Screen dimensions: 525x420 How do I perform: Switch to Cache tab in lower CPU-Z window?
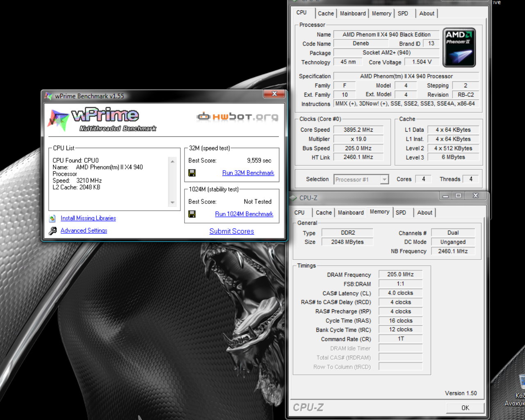point(324,212)
